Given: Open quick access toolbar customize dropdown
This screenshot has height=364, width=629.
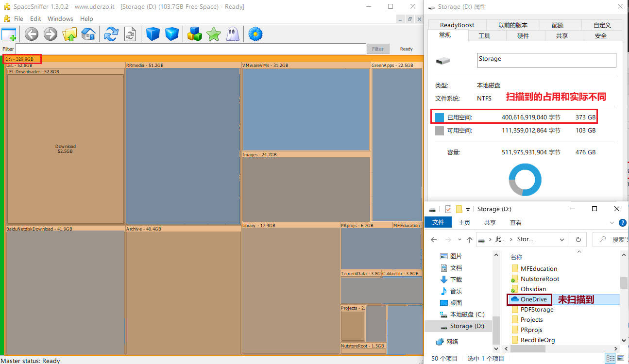Looking at the screenshot, I should coord(468,209).
